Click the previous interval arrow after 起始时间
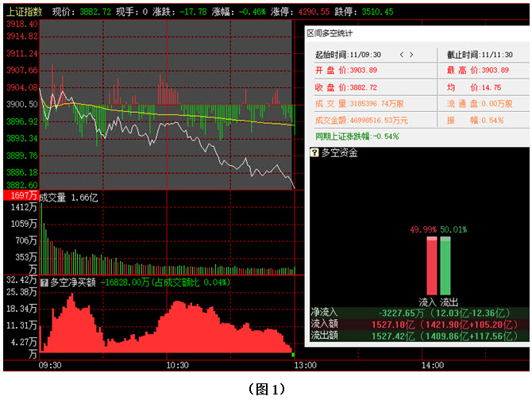The image size is (532, 404). point(402,55)
